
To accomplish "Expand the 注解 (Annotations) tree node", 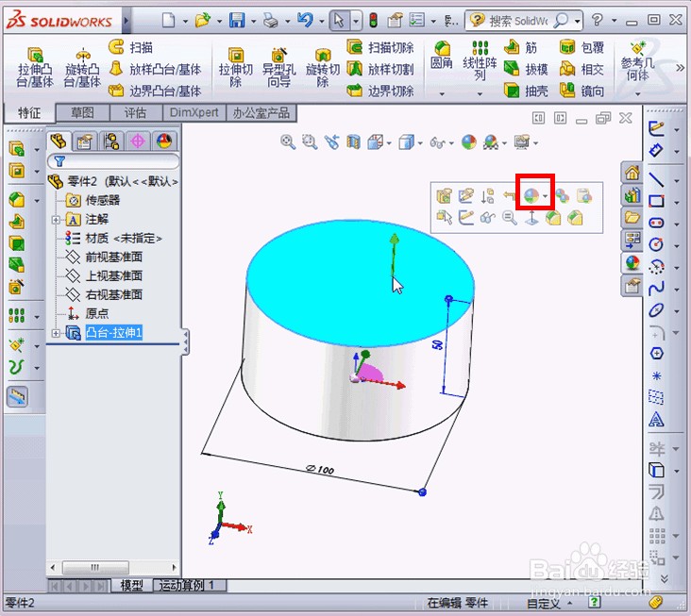I will point(56,219).
